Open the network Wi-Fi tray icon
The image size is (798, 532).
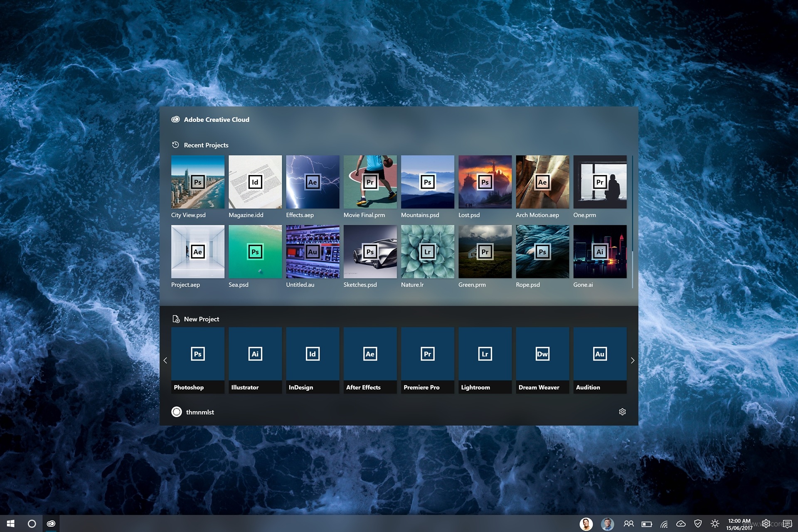click(x=664, y=524)
